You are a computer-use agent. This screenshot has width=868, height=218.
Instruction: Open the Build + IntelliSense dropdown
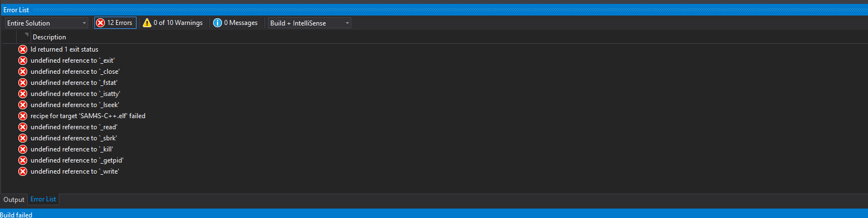tap(309, 23)
